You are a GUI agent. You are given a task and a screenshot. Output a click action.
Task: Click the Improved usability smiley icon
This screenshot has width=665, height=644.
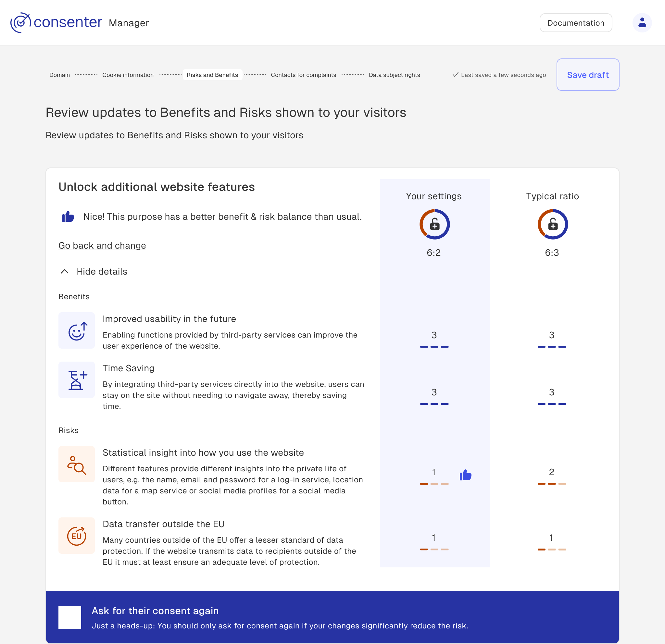pyautogui.click(x=77, y=330)
